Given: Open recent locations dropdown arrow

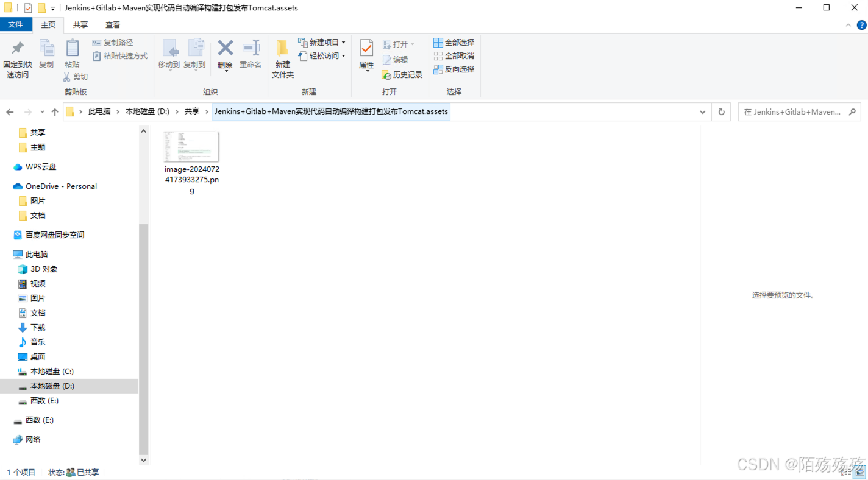Looking at the screenshot, I should (42, 112).
